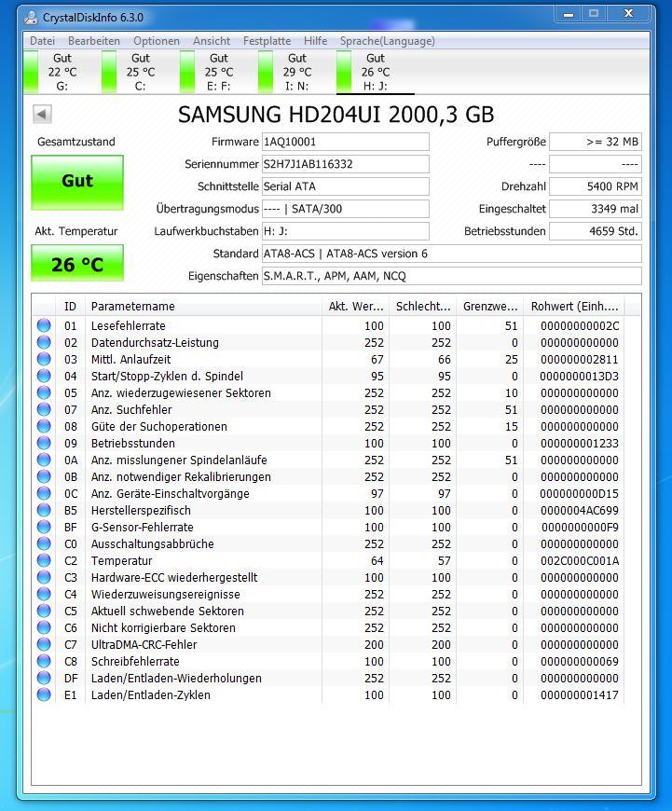Open the Datei menu

coord(43,41)
